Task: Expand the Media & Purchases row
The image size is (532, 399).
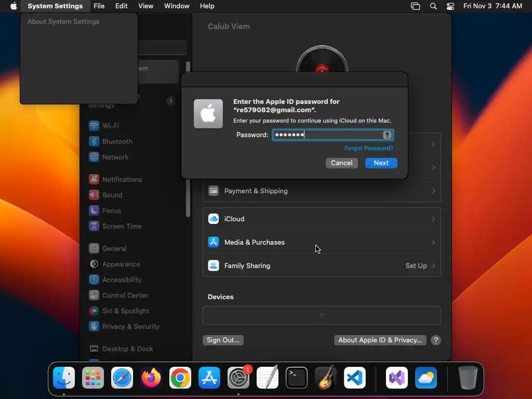Action: tap(322, 242)
